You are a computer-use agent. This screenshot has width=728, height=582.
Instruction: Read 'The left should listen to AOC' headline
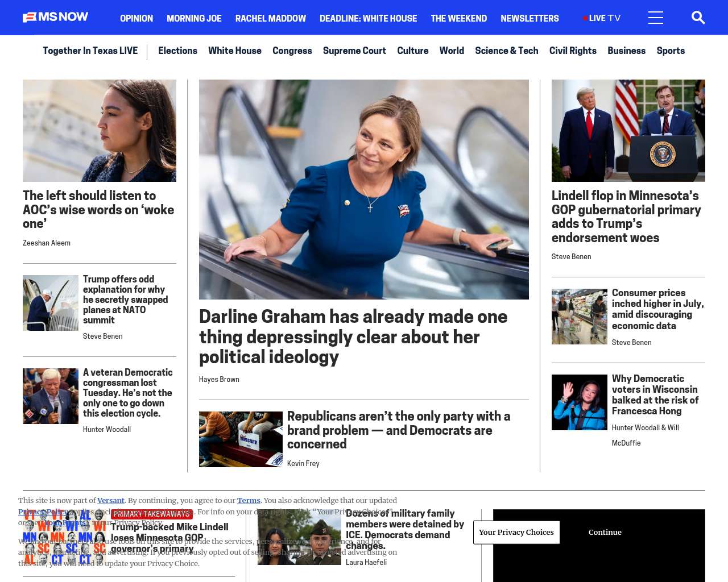coord(98,210)
